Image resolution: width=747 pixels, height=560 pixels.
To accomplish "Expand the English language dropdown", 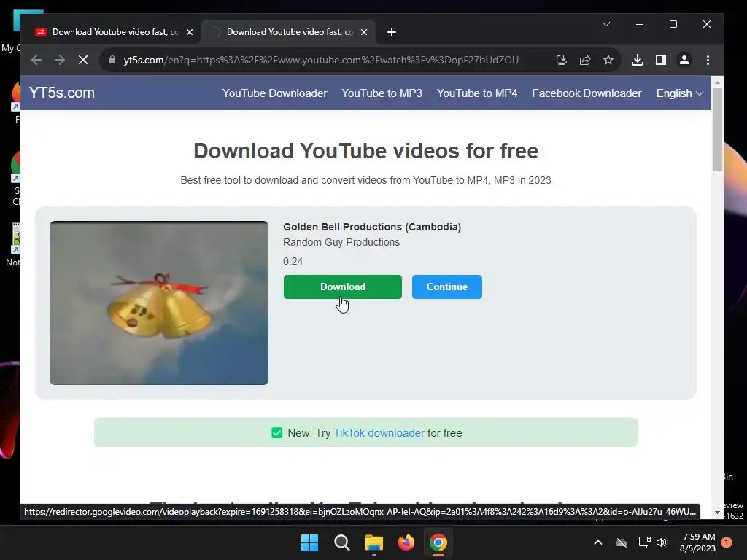I will (679, 93).
